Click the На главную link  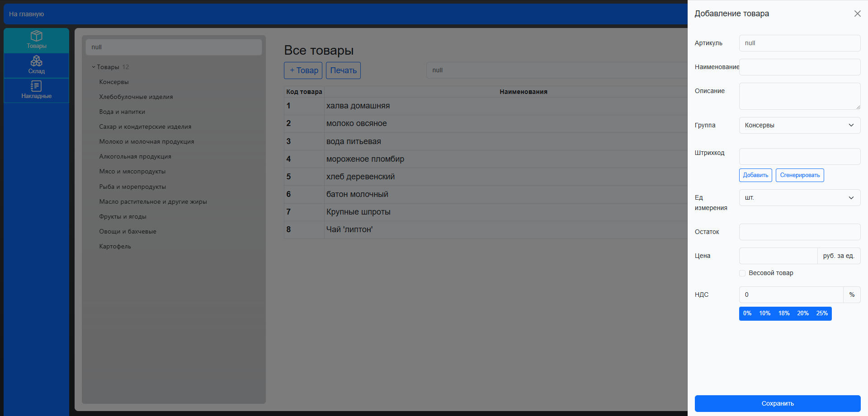point(27,14)
